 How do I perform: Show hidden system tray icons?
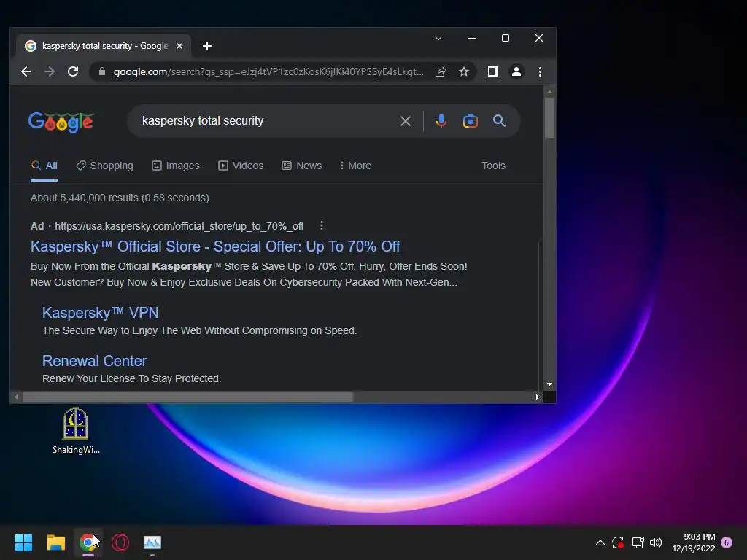[600, 542]
